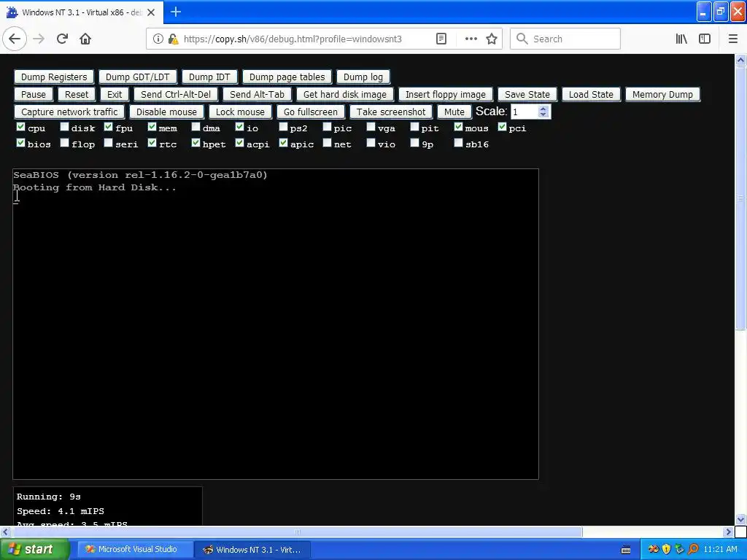This screenshot has height=560, width=747.
Task: Switch to Microsoft Visual Studio taskbar item
Action: click(135, 550)
